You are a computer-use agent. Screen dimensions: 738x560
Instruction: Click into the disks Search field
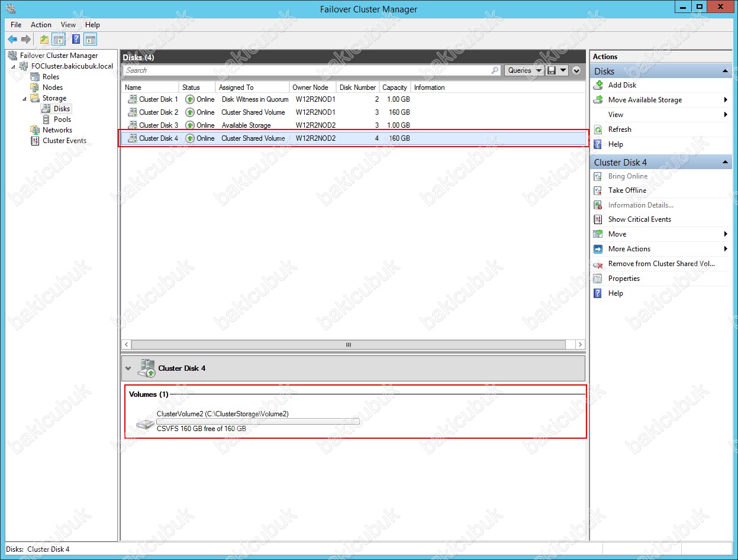click(x=307, y=70)
